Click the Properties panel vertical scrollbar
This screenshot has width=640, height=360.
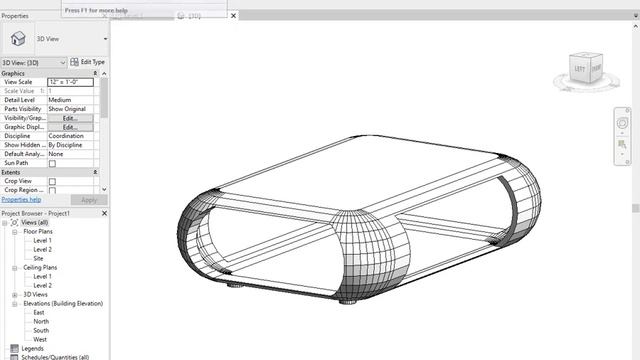(104, 98)
